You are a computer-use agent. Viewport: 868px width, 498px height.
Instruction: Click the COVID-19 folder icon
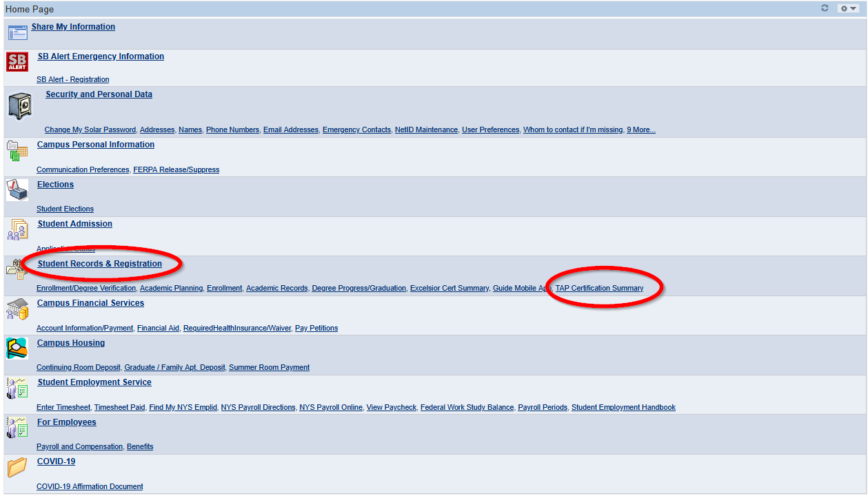click(x=17, y=468)
